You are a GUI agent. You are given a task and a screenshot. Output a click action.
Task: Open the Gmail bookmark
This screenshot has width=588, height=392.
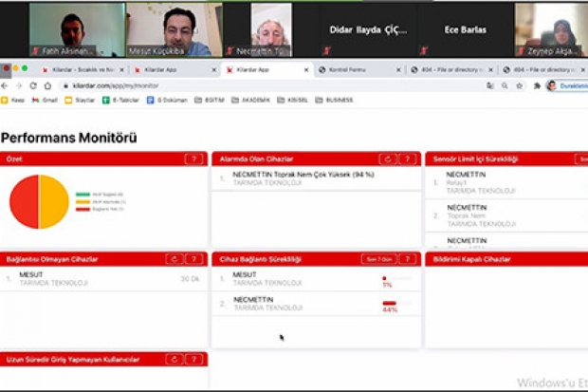click(x=46, y=100)
